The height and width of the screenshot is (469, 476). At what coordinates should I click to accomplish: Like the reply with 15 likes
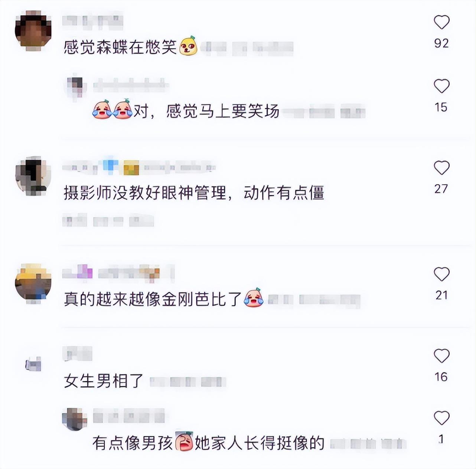coord(441,86)
